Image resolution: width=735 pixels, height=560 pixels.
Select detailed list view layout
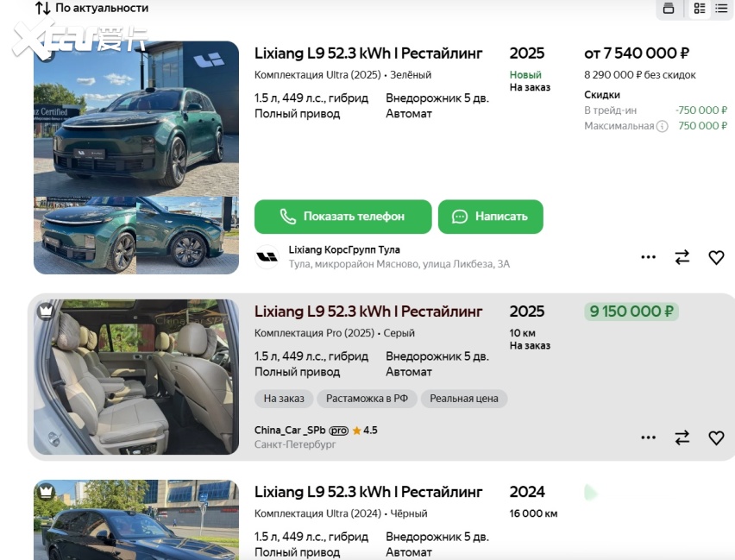[x=700, y=9]
